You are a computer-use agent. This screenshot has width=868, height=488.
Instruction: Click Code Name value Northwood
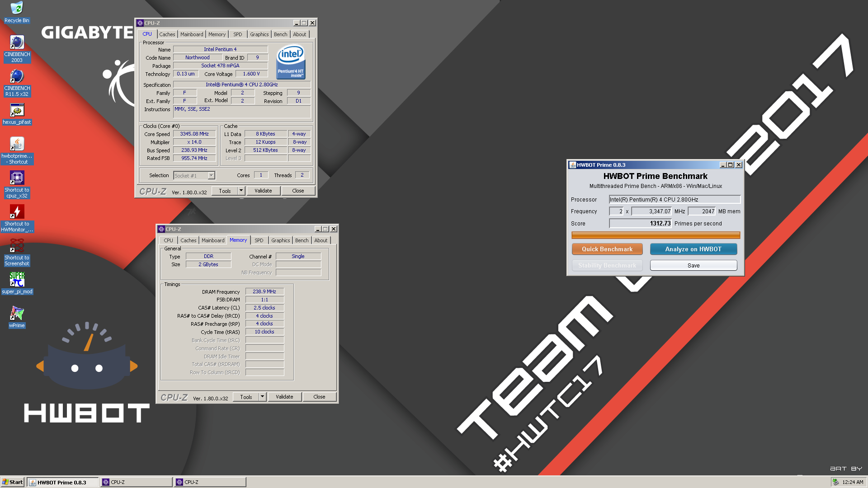point(198,57)
